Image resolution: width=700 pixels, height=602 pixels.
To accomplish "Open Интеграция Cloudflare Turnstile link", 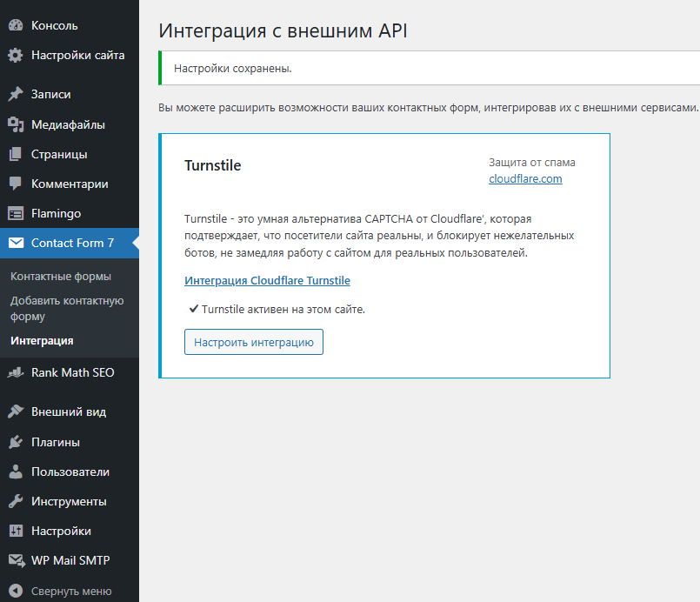I will [x=267, y=280].
